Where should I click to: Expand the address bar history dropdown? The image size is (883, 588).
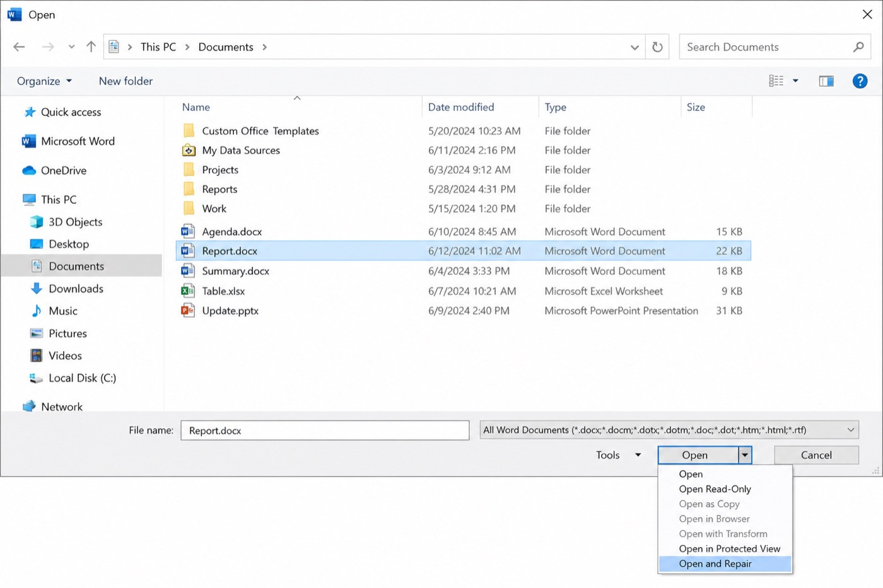pos(634,47)
